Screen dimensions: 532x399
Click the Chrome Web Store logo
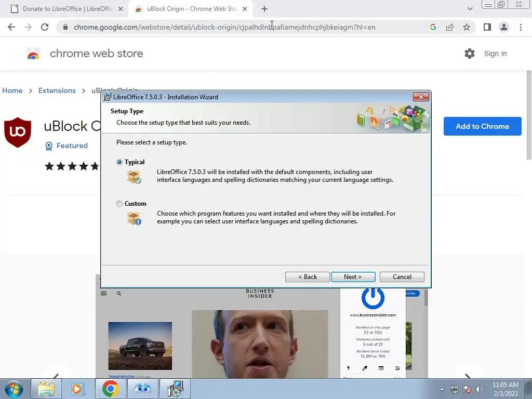[33, 54]
